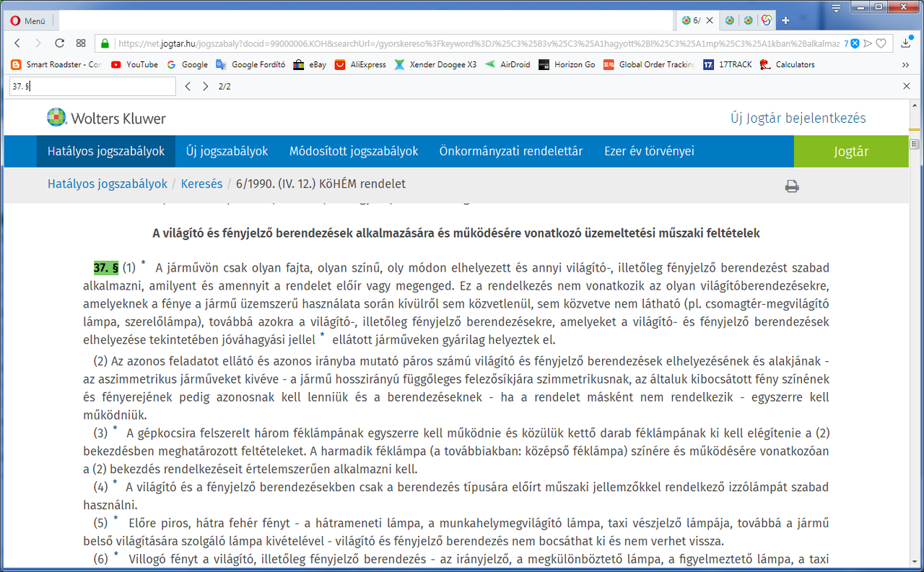This screenshot has width=924, height=572.
Task: Close the active '6/' tab
Action: (x=710, y=20)
